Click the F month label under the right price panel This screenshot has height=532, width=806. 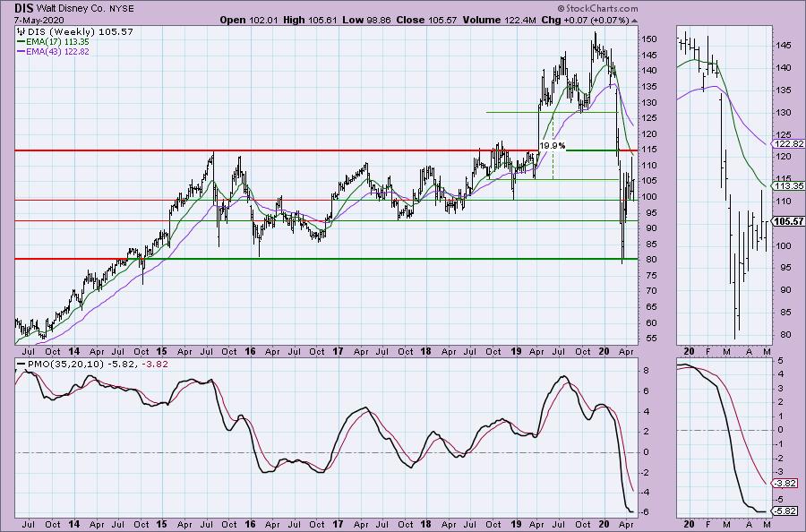click(x=707, y=351)
